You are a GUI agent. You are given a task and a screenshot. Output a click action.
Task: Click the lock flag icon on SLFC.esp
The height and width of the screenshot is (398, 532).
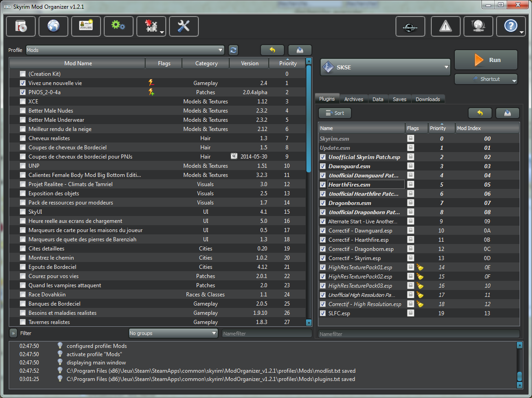coord(411,313)
